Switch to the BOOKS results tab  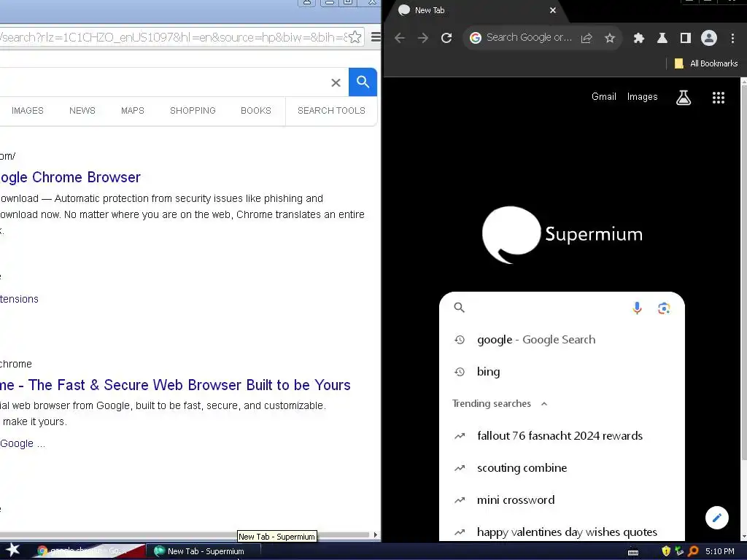[x=256, y=111]
